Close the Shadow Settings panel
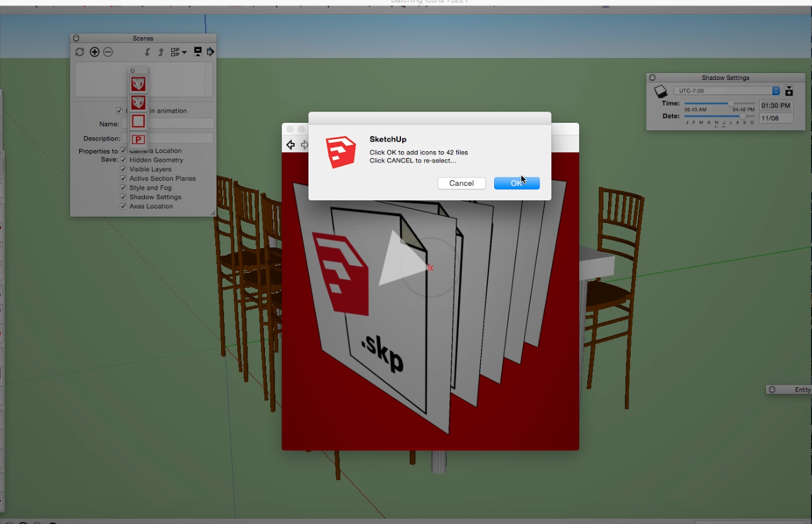Viewport: 812px width, 524px height. point(652,77)
